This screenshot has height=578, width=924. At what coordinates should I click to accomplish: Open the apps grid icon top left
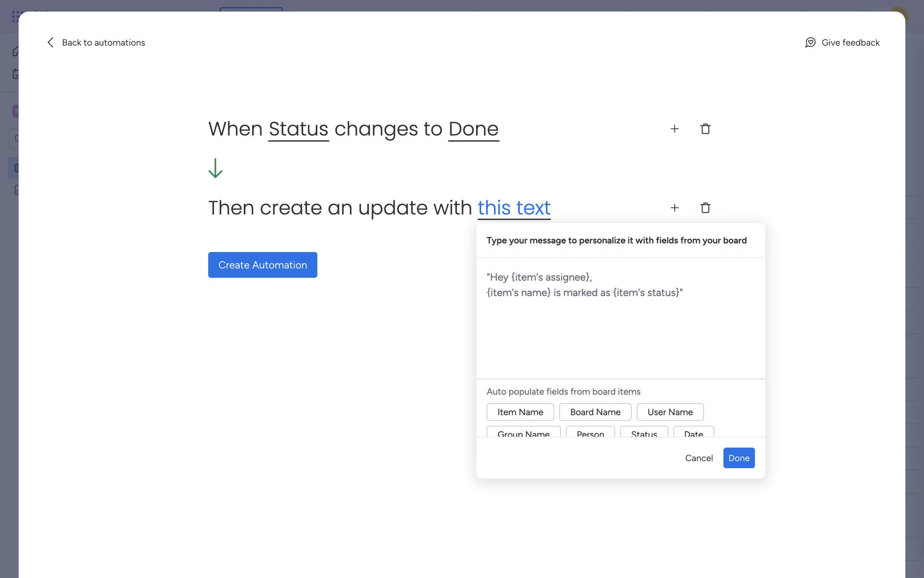(17, 16)
